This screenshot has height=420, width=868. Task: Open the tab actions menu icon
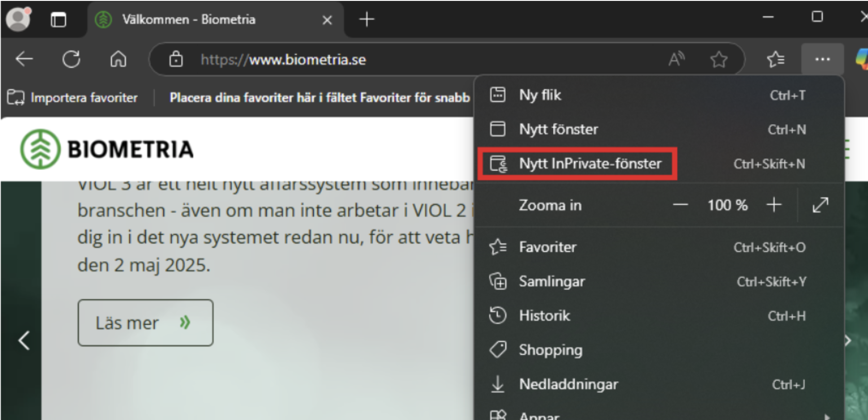click(58, 20)
